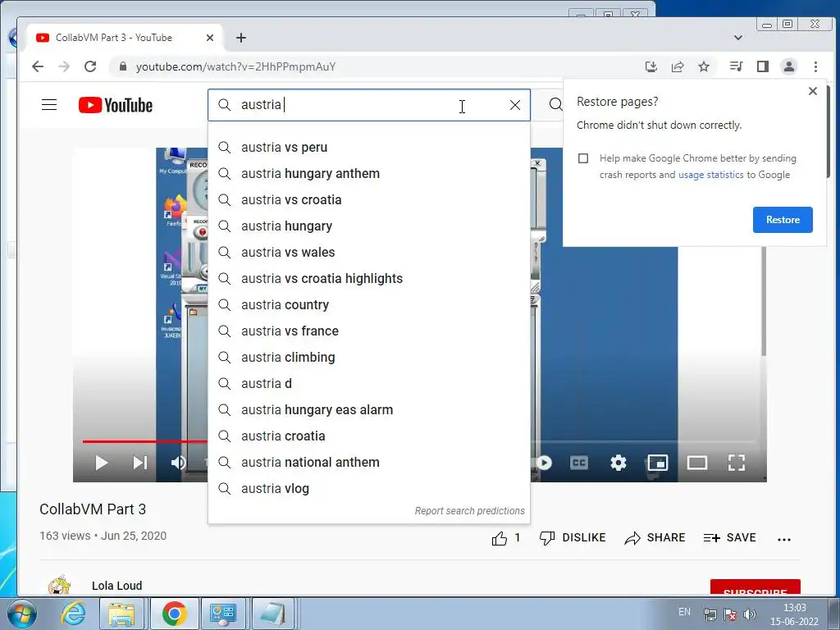The image size is (840, 630).
Task: Open the Chrome profile avatar
Action: (x=788, y=66)
